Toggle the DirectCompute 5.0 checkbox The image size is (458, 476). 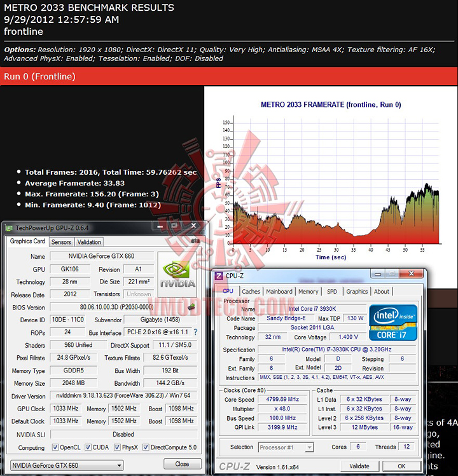click(146, 447)
